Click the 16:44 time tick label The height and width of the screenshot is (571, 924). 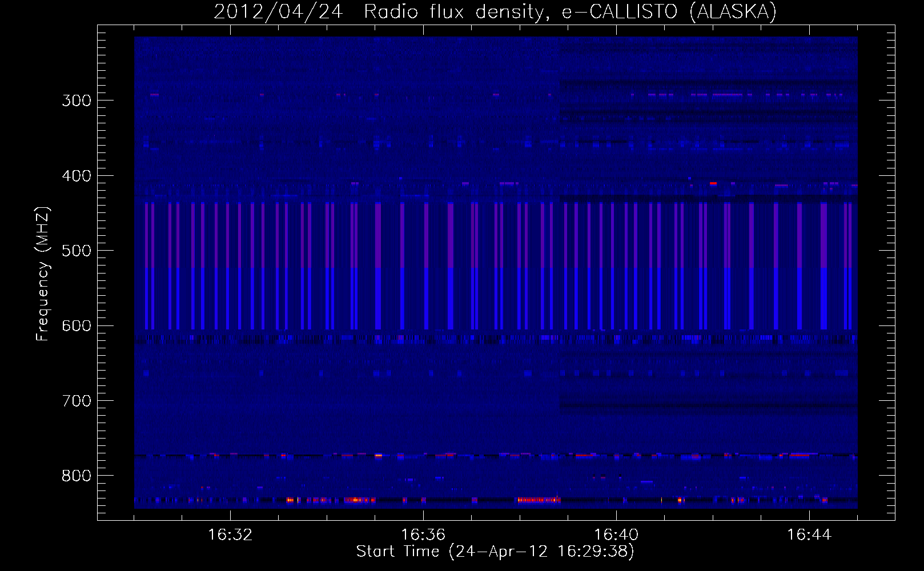coord(809,534)
